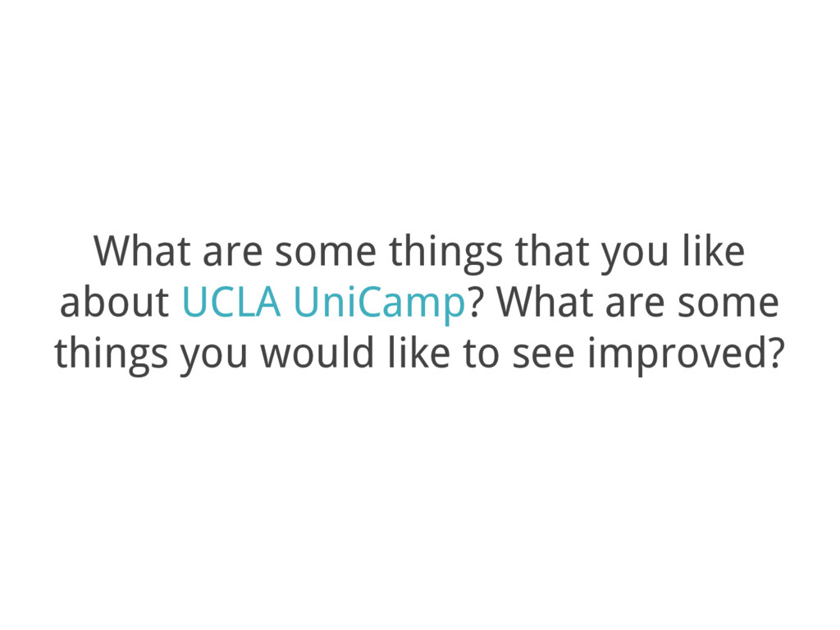The image size is (840, 630).
Task: Click the question mark after "UniCamp"
Action: coord(475,304)
